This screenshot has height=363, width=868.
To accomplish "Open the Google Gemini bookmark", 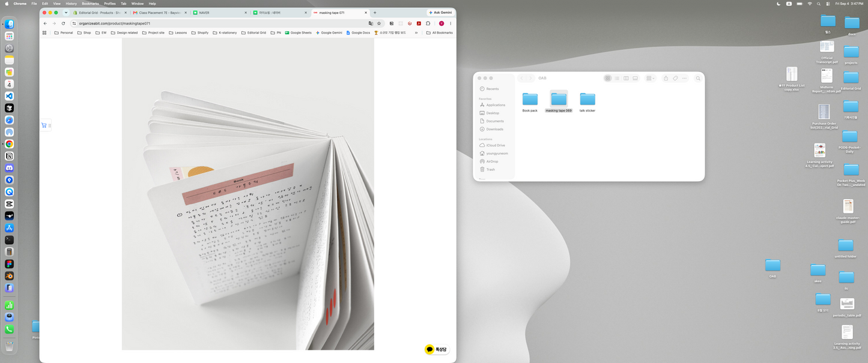I will 329,32.
